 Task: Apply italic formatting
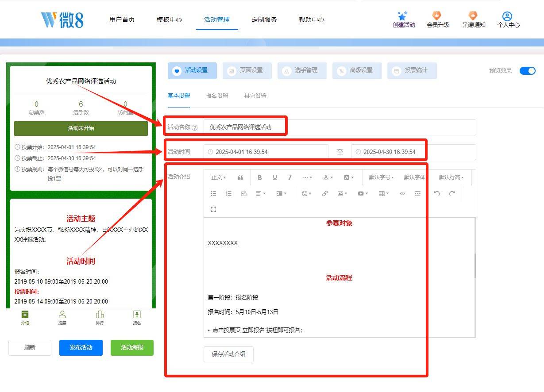pos(289,177)
